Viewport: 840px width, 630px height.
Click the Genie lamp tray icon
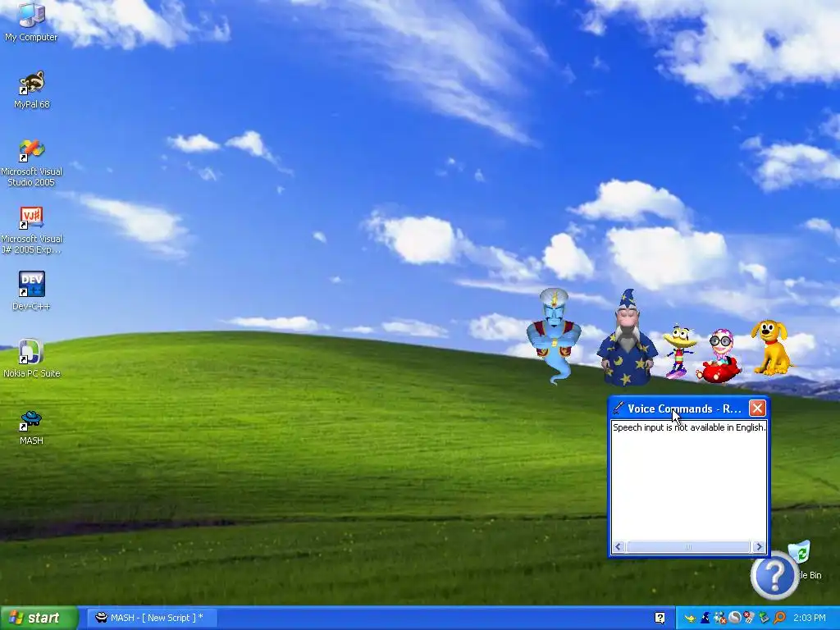(690, 619)
